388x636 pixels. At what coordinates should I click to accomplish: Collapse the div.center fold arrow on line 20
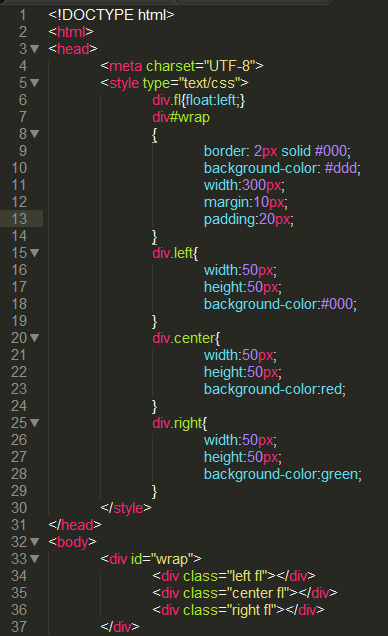point(35,338)
